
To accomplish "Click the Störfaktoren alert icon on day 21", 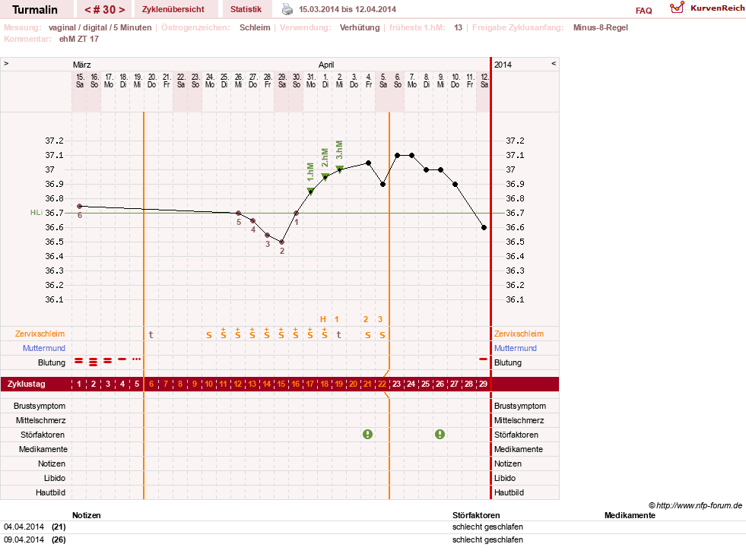I will coord(368,434).
